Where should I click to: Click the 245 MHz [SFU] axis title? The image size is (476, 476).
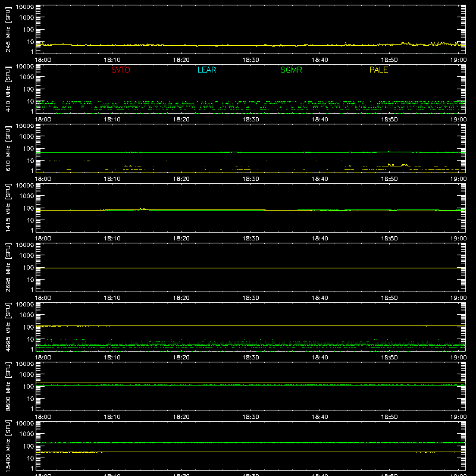click(x=8, y=29)
